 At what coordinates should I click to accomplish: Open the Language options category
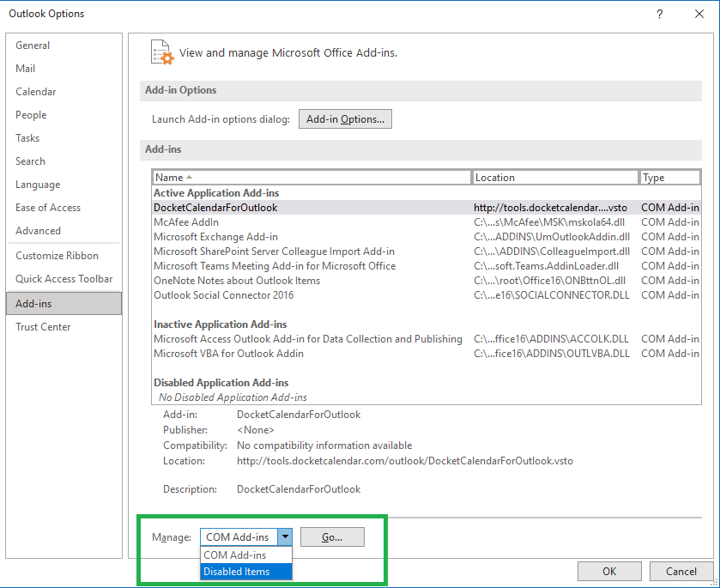point(64,185)
